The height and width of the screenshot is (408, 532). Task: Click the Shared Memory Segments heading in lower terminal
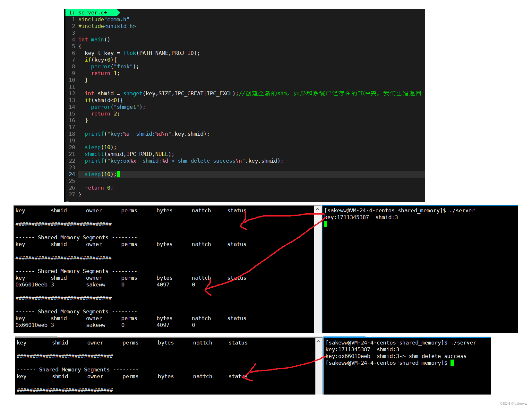point(78,370)
